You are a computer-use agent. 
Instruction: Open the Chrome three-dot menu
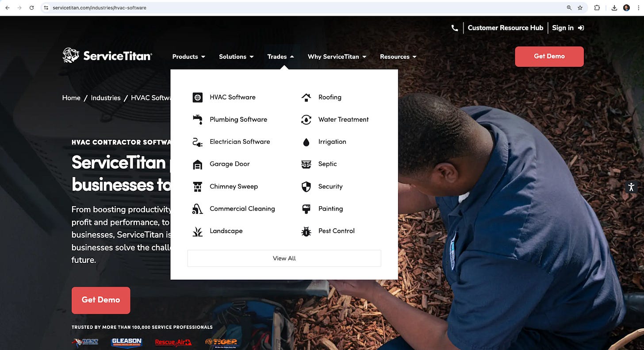[x=638, y=8]
